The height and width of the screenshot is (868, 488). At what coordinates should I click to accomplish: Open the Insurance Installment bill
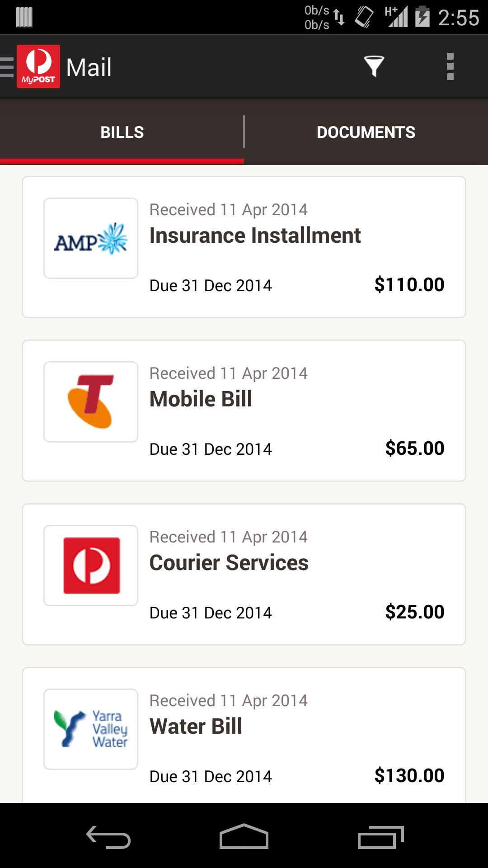[255, 236]
